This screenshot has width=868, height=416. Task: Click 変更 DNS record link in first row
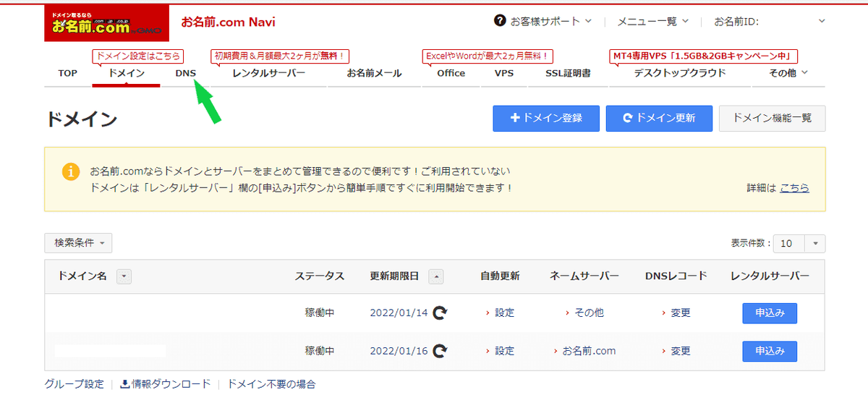coord(680,313)
